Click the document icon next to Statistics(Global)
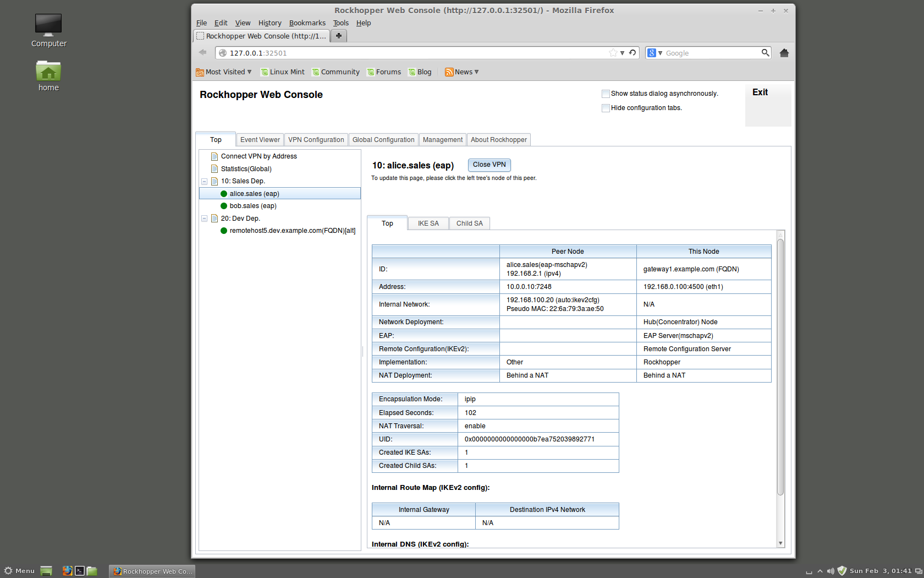This screenshot has width=924, height=578. (214, 168)
